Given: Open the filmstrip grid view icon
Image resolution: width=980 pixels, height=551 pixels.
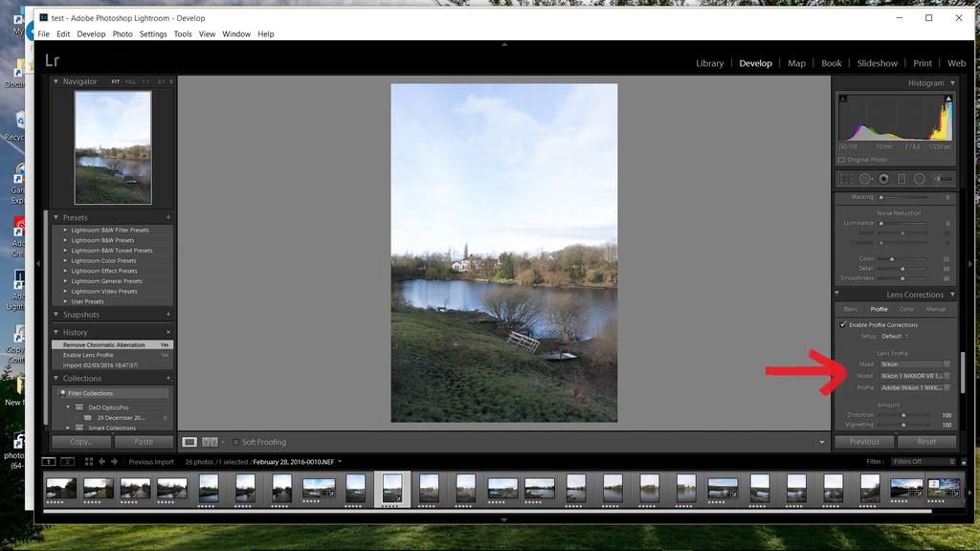Looking at the screenshot, I should pyautogui.click(x=88, y=462).
